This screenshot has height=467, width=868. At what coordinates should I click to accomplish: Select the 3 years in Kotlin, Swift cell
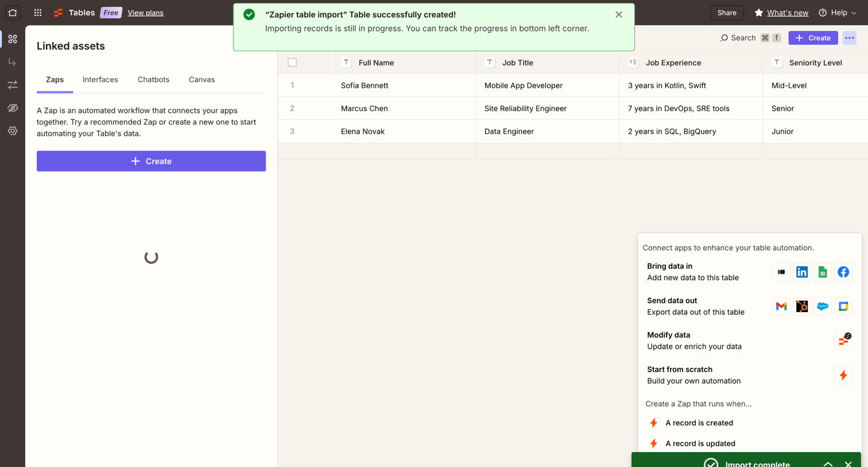click(x=691, y=85)
